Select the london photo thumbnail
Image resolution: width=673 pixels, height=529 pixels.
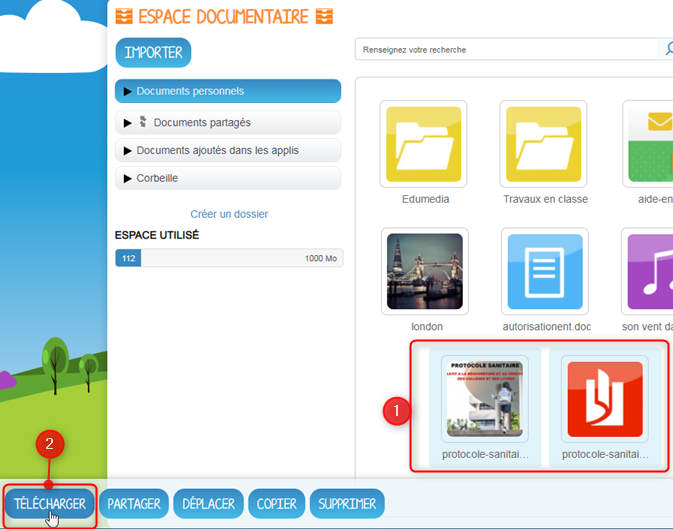pos(424,271)
